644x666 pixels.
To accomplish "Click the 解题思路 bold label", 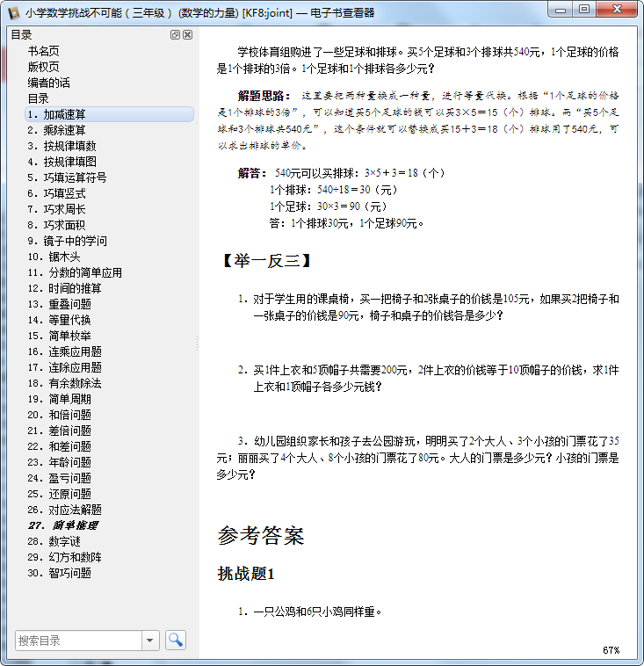I will click(x=264, y=96).
